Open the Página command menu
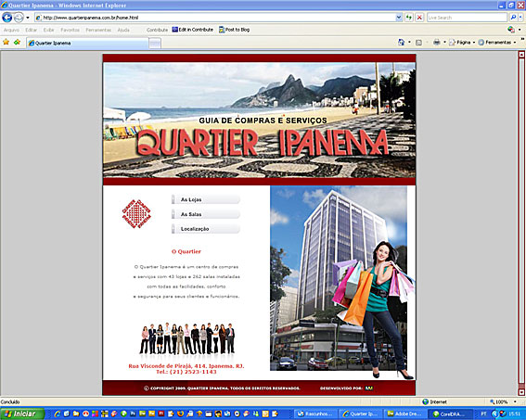 point(462,43)
